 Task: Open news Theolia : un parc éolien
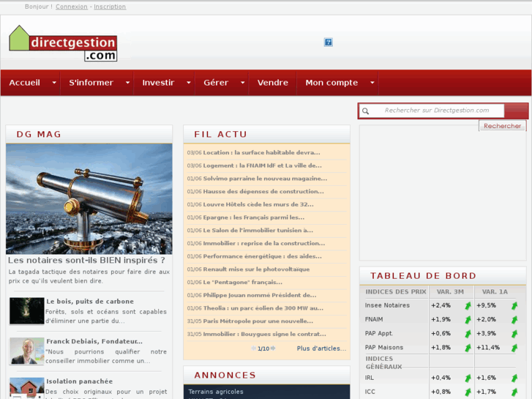(x=263, y=308)
